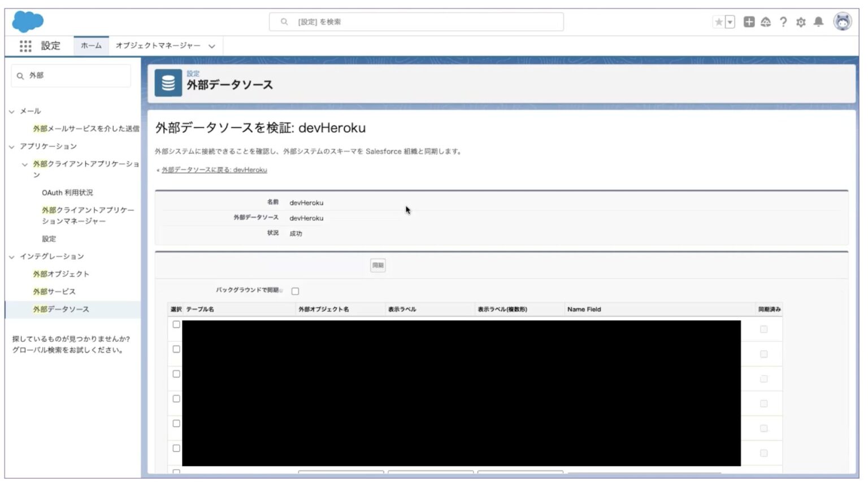Follow the 外部データソースに戻る: devHeroku link

tap(213, 169)
